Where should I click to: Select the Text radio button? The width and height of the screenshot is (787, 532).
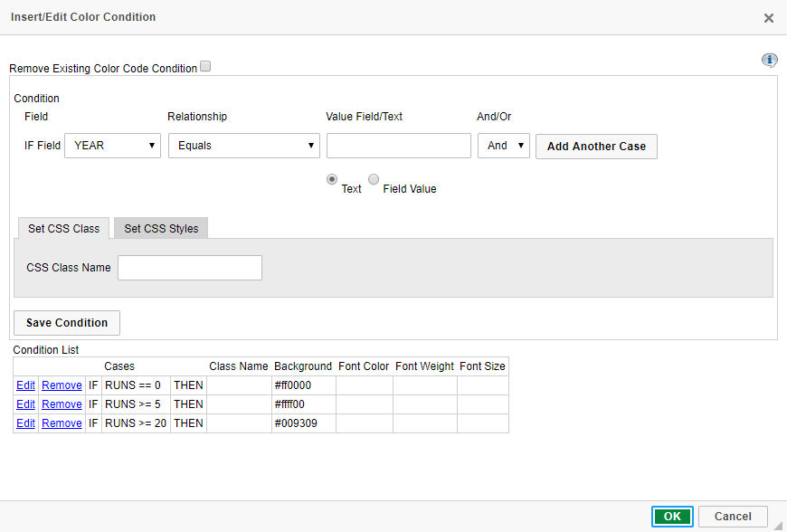click(x=332, y=179)
